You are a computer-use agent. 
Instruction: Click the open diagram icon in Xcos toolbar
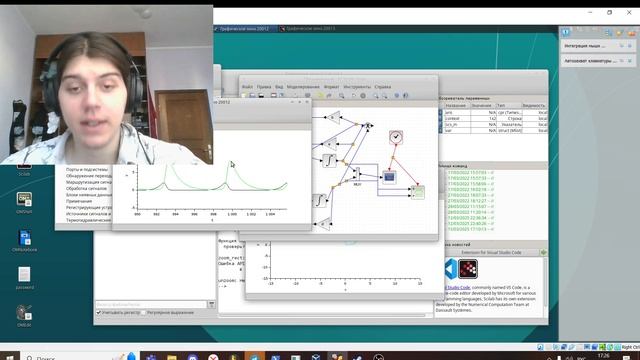252,96
